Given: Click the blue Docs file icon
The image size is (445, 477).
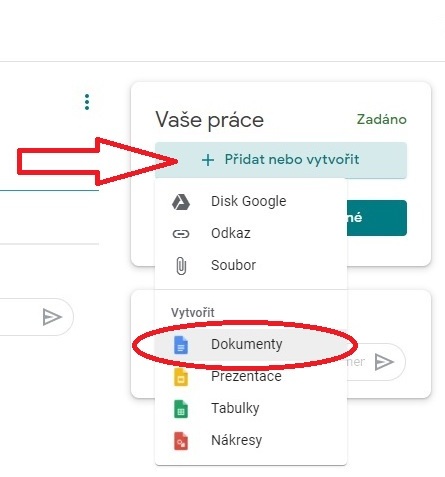Looking at the screenshot, I should point(181,345).
